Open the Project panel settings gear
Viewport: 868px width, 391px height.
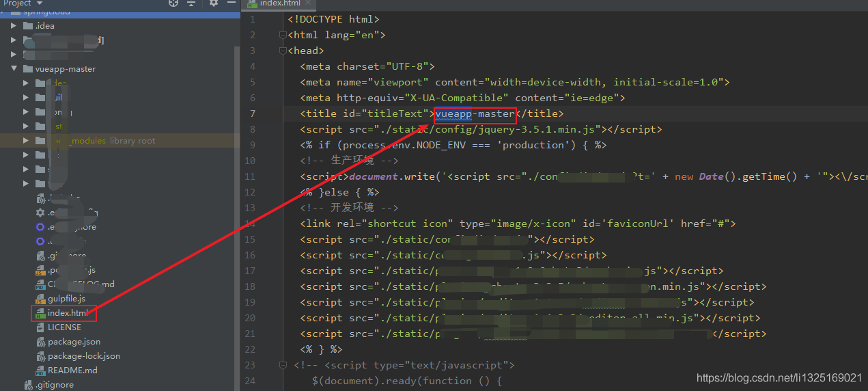pos(214,3)
